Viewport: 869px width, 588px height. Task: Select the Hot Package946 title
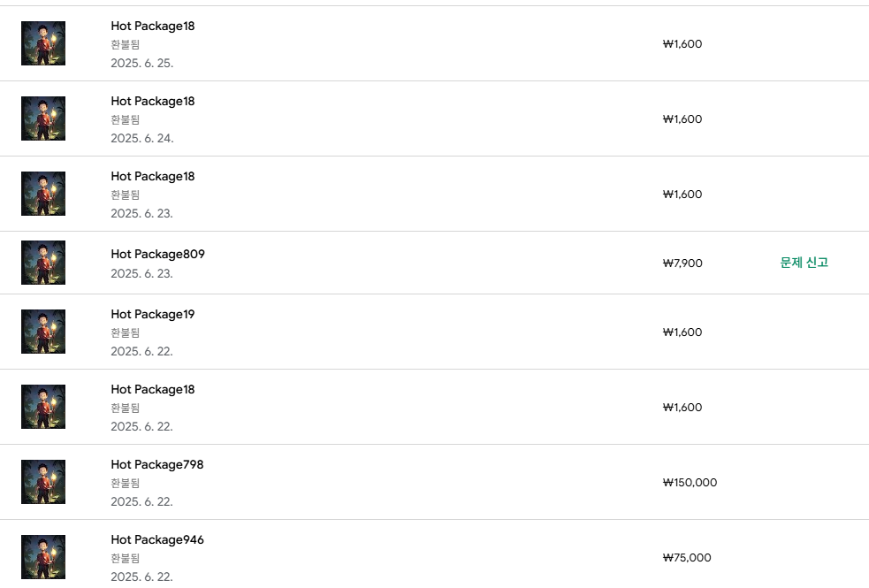coord(156,539)
